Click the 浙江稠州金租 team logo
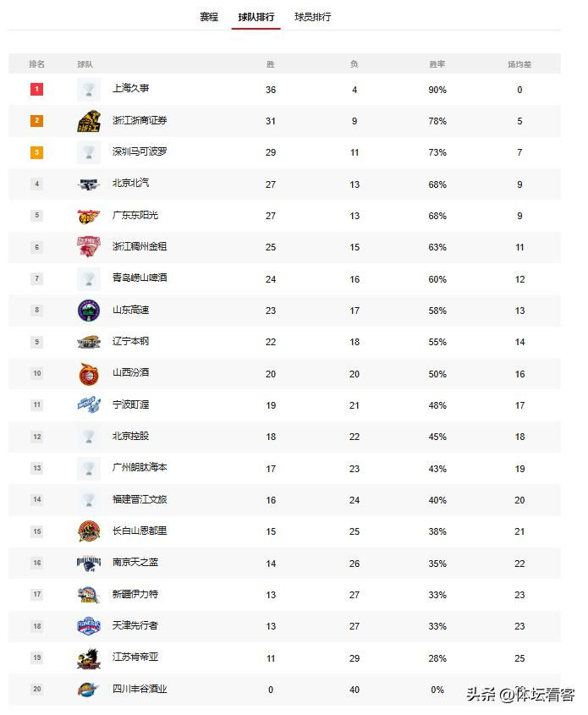Screen dimensions: 588x715 coord(89,247)
